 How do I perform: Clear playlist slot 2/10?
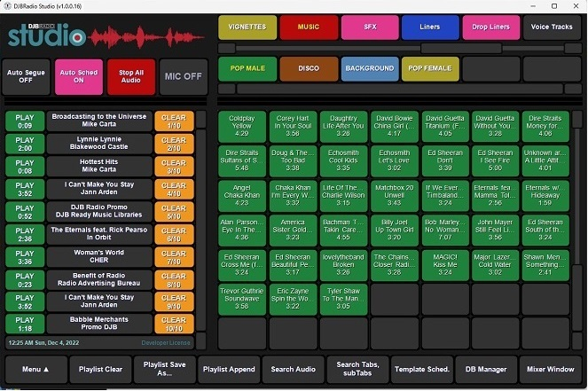tap(174, 144)
